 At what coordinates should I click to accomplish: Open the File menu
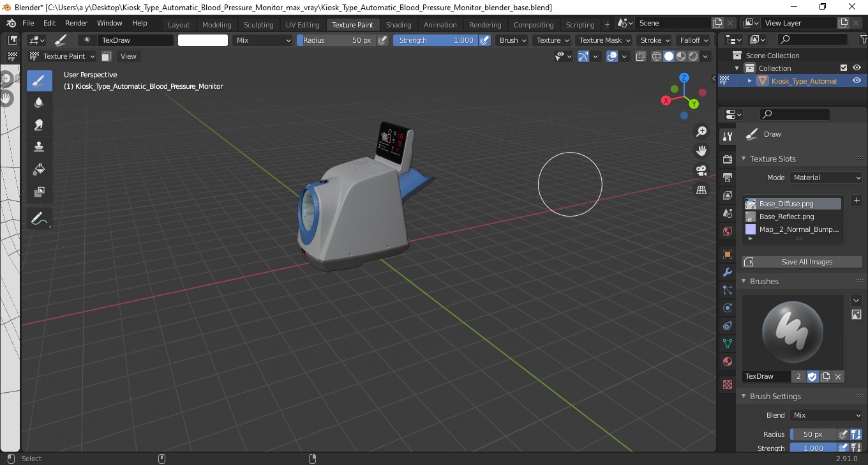click(x=28, y=23)
